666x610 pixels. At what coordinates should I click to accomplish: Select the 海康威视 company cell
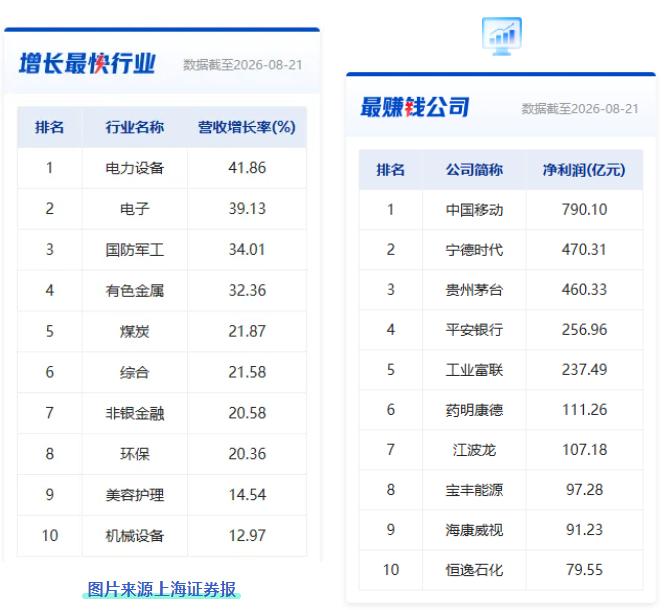click(x=474, y=530)
